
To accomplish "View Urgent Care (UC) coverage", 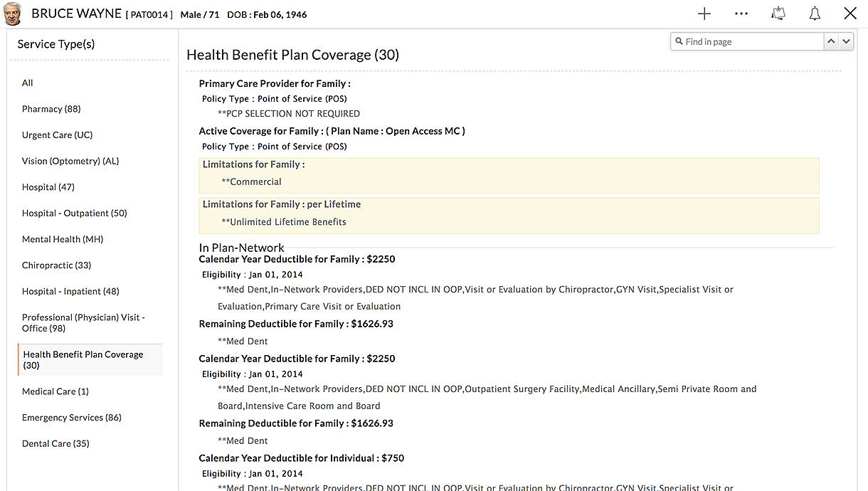I will (x=57, y=134).
